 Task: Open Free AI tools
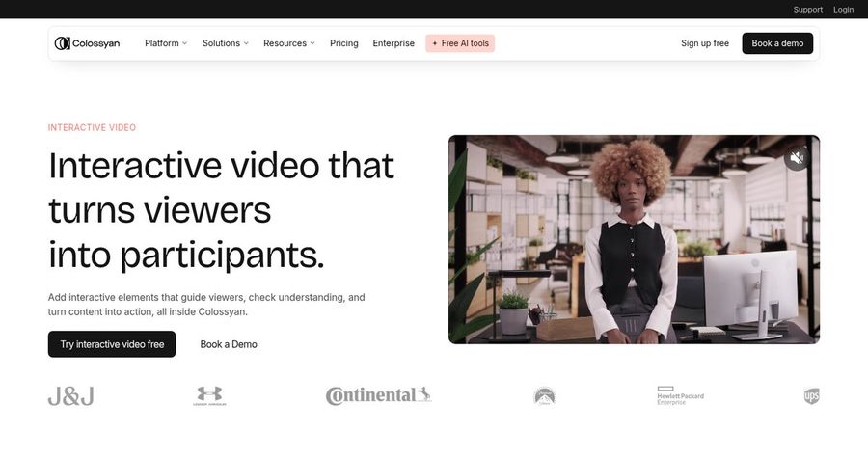click(x=460, y=43)
